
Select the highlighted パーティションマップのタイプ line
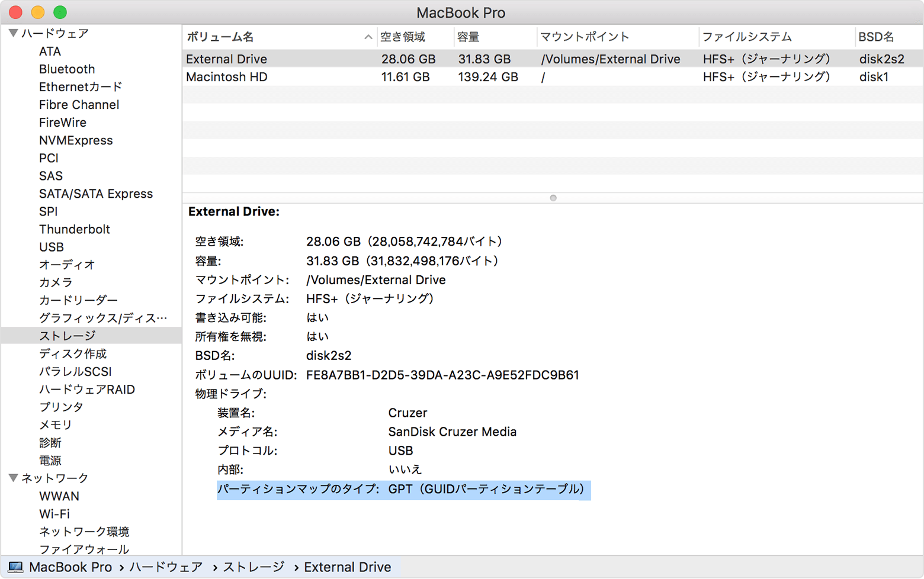coord(403,489)
